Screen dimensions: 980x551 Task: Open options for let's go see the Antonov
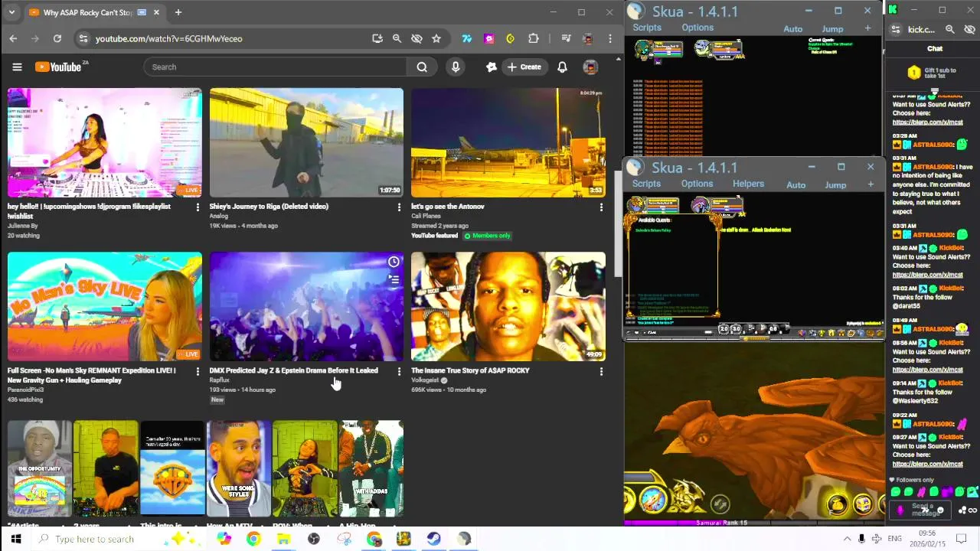pos(601,207)
